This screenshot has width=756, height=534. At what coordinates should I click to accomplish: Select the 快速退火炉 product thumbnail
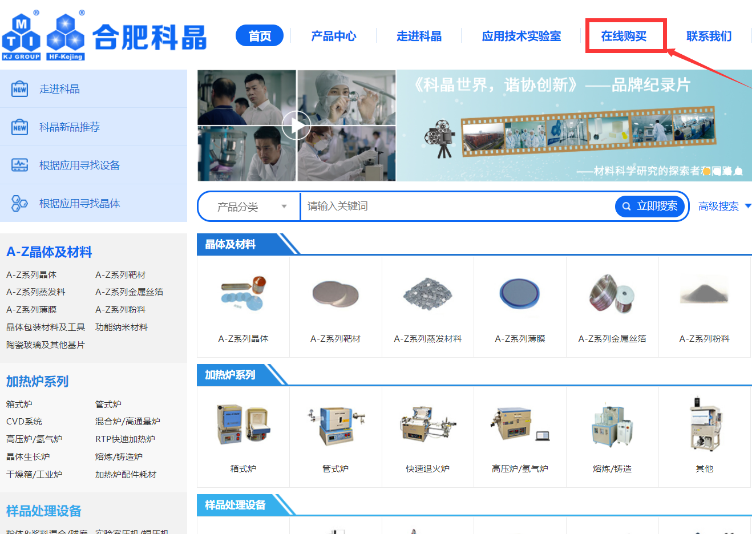point(427,426)
